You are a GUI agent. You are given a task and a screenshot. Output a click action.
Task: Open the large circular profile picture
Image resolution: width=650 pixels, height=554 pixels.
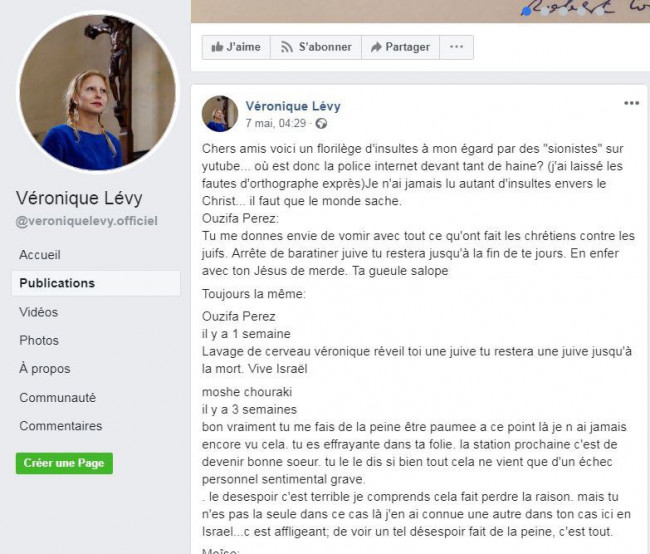[98, 92]
